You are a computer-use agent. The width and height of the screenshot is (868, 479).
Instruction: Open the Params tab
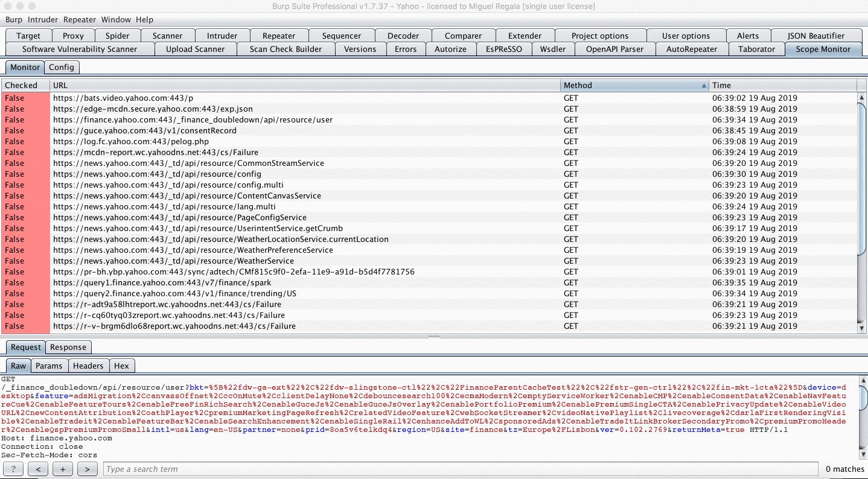(x=49, y=366)
